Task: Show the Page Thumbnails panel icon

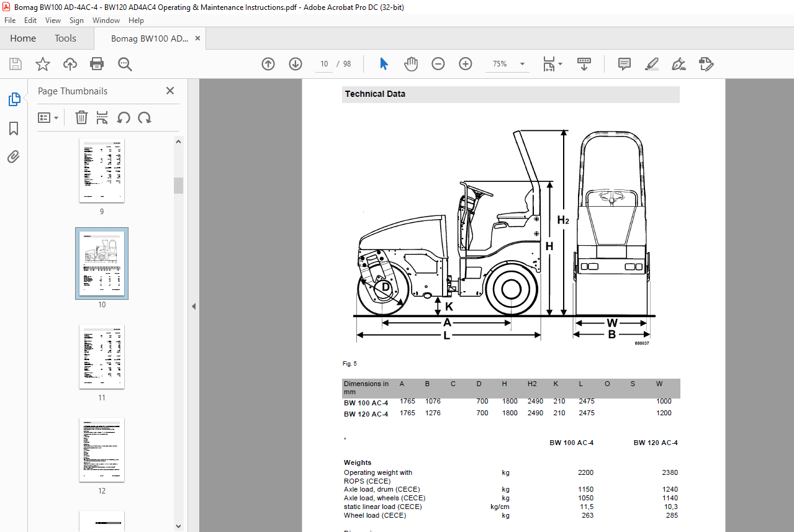Action: click(14, 99)
